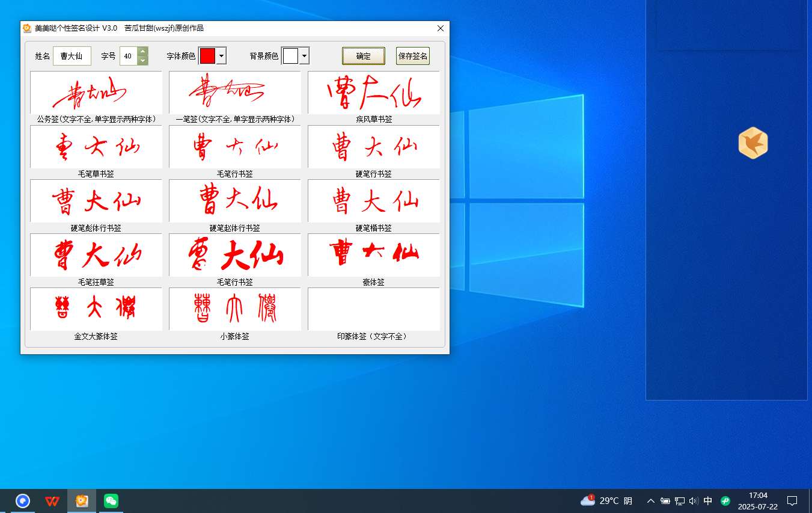Increase font size with up spinner arrow
This screenshot has width=812, height=513.
(142, 51)
